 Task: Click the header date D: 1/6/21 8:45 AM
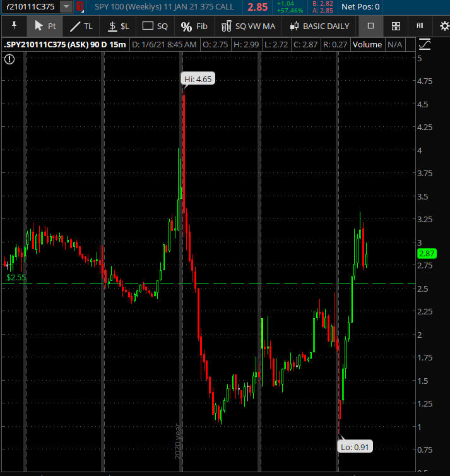click(164, 45)
